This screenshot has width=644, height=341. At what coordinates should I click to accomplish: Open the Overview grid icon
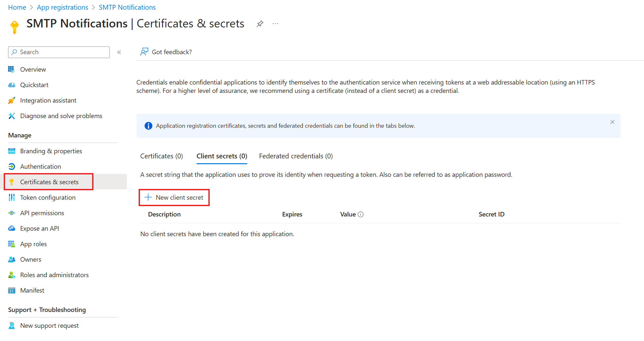click(x=12, y=69)
